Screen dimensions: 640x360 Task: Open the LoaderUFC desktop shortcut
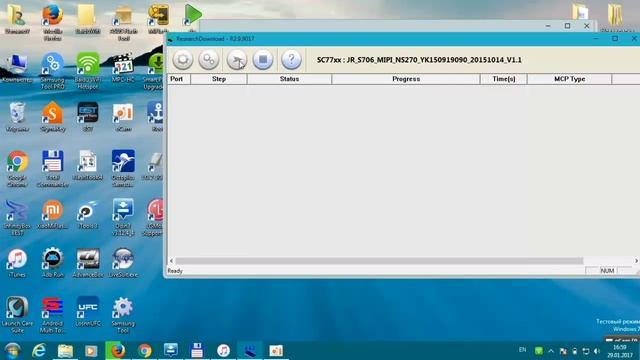[x=88, y=311]
